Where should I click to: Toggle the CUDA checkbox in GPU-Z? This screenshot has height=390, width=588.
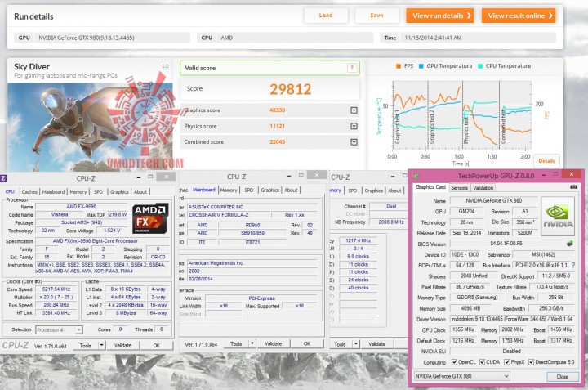click(483, 362)
